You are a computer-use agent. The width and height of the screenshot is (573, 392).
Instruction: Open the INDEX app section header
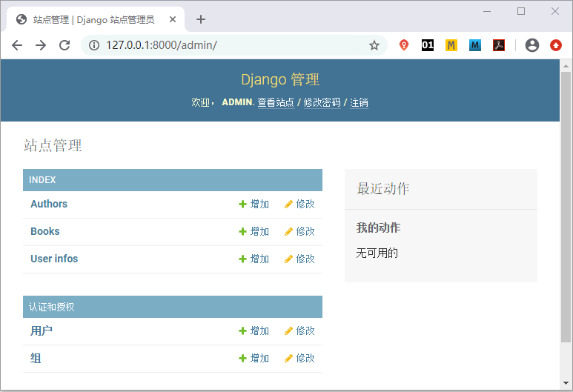[x=42, y=180]
